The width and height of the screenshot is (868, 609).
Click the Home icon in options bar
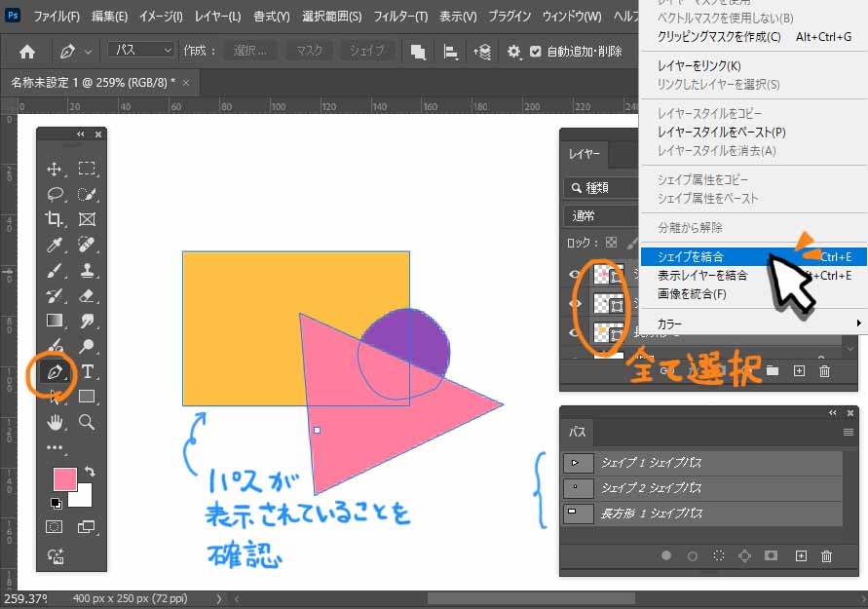point(27,51)
